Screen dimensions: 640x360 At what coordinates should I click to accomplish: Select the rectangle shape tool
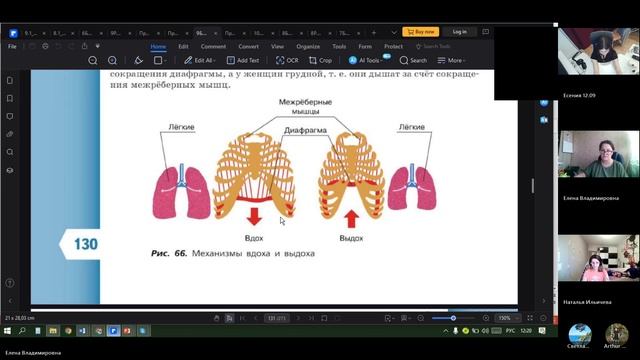158,60
